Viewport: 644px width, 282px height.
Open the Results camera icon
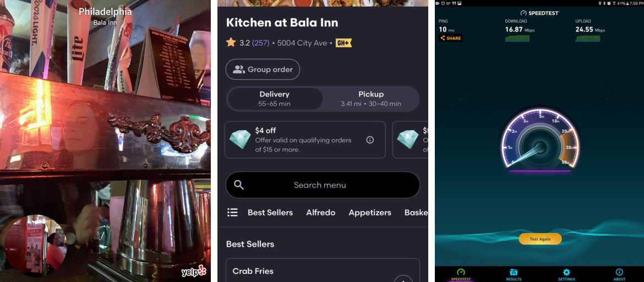514,272
